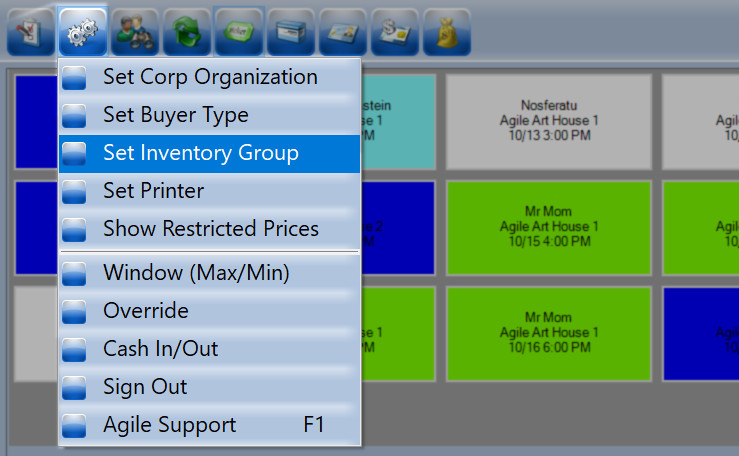Click blue icon beside Sign Out
The width and height of the screenshot is (739, 456).
pyautogui.click(x=74, y=388)
